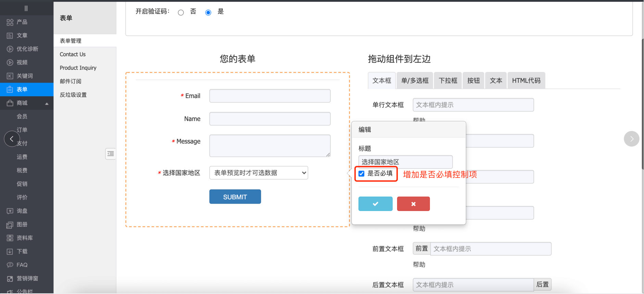
Task: Click the right arrow circle button
Action: click(x=631, y=139)
